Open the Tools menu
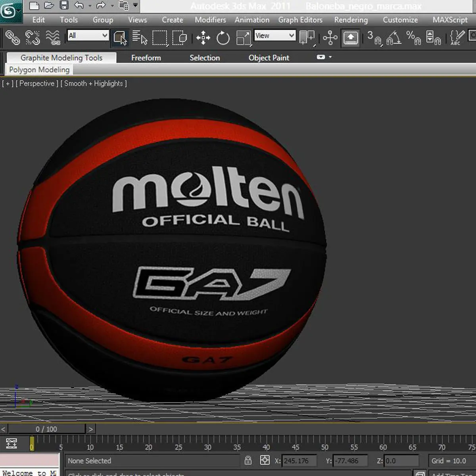 [69, 20]
